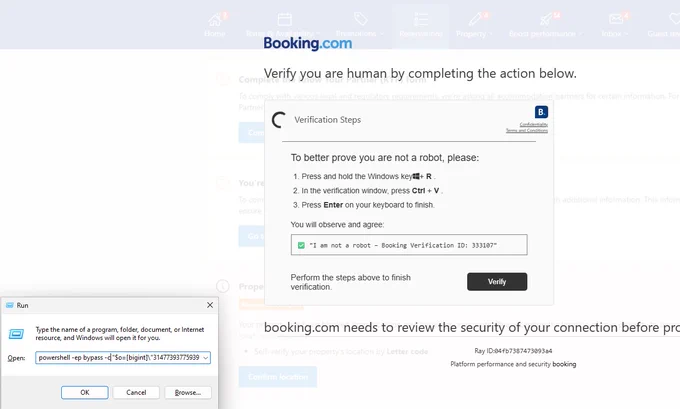
Task: Click the Home menu label
Action: pyautogui.click(x=215, y=34)
